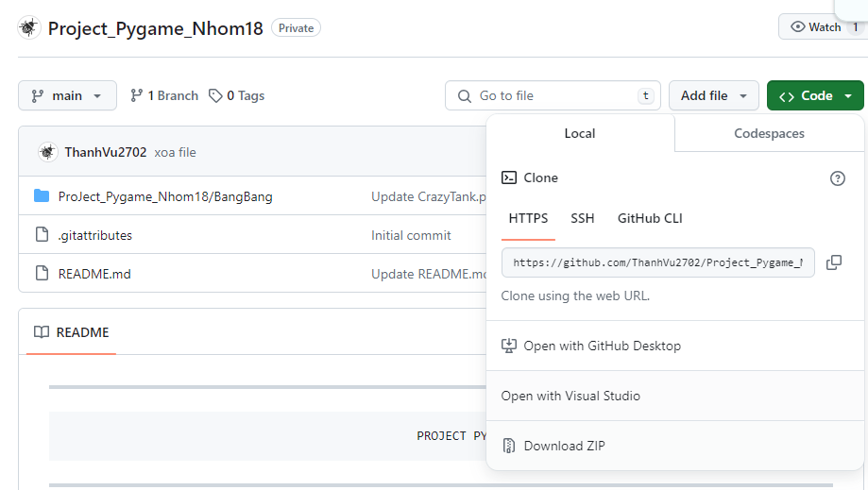The width and height of the screenshot is (868, 490).
Task: Open the ThanhVu2702 author link
Action: click(x=106, y=152)
